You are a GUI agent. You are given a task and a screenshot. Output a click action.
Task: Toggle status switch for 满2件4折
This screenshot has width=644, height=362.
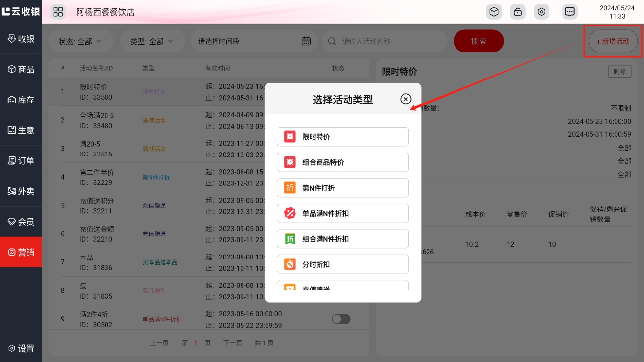341,319
